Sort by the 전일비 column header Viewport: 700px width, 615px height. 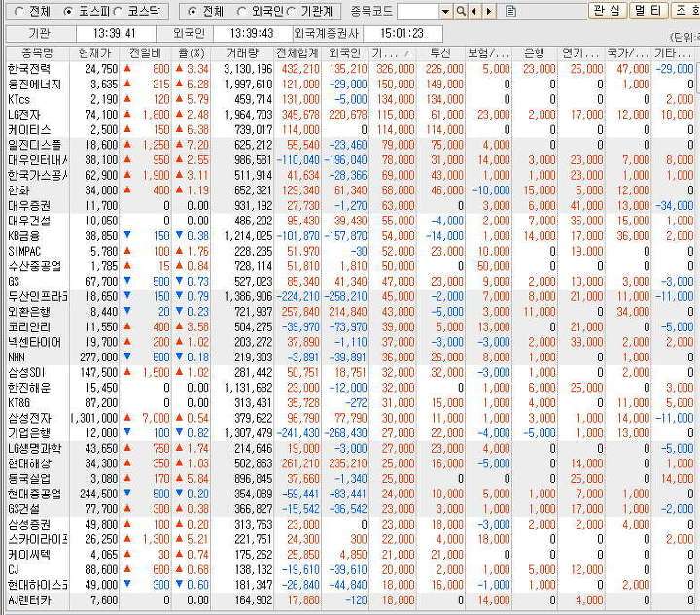[x=146, y=53]
